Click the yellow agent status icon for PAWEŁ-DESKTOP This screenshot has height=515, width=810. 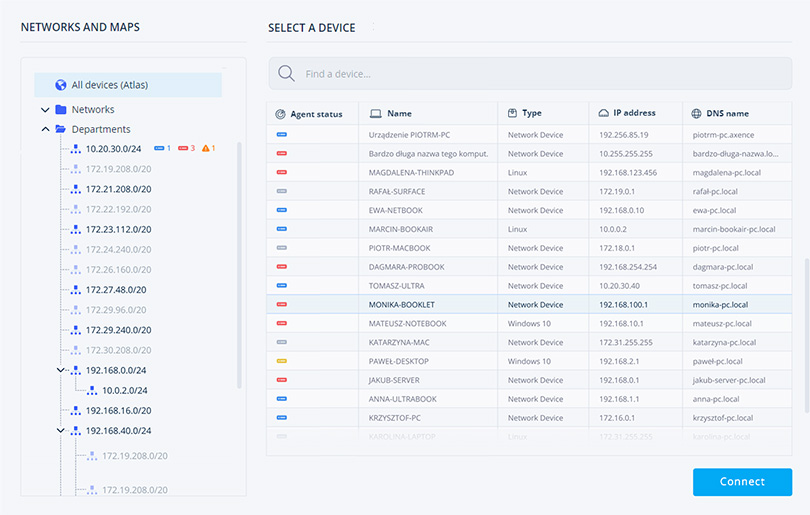(x=282, y=361)
